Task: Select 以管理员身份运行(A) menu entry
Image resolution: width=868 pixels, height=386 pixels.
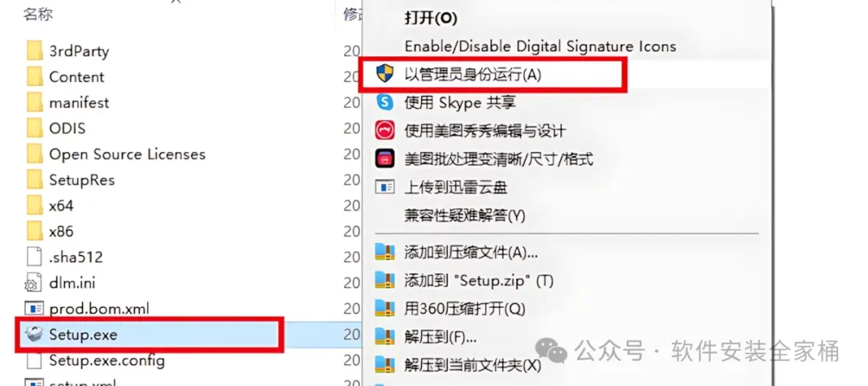Action: [473, 75]
